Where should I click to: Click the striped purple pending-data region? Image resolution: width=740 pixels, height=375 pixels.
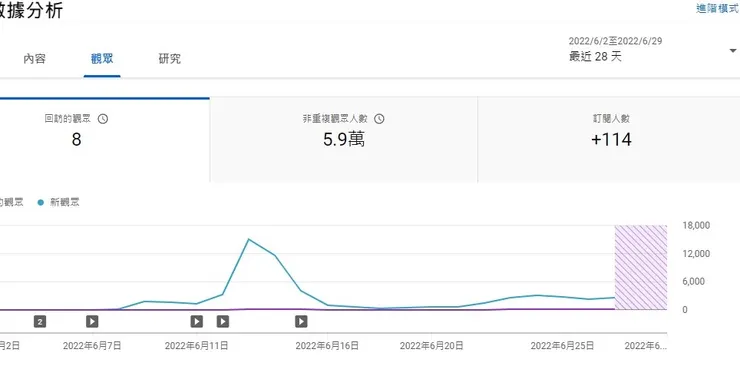[641, 267]
